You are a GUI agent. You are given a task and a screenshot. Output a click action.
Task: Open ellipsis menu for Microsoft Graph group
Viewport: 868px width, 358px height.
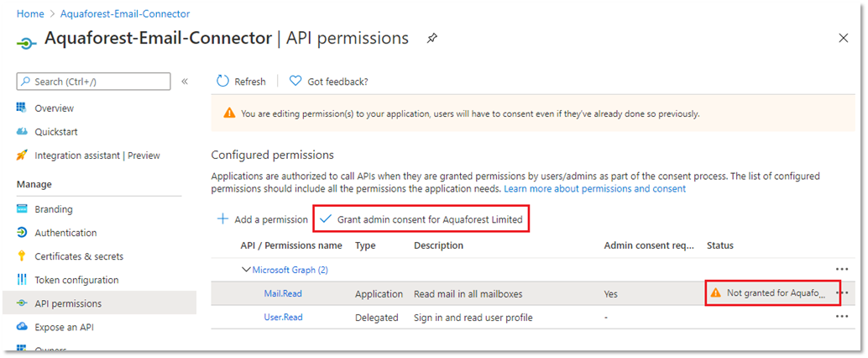pyautogui.click(x=842, y=269)
